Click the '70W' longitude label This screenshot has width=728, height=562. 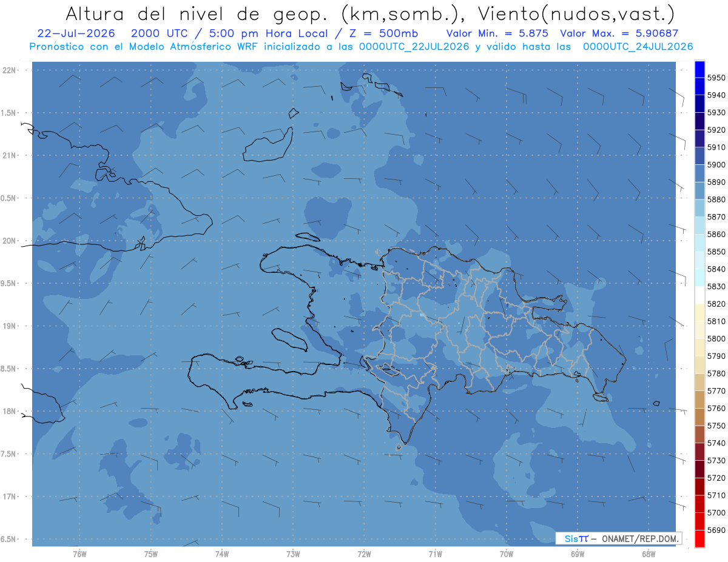506,554
